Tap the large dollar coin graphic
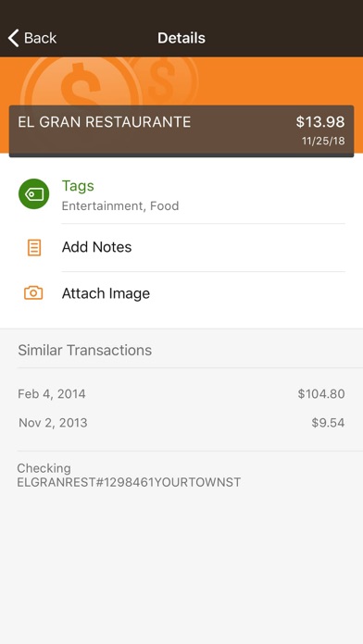Viewport: 363px width, 644px height. click(x=81, y=82)
